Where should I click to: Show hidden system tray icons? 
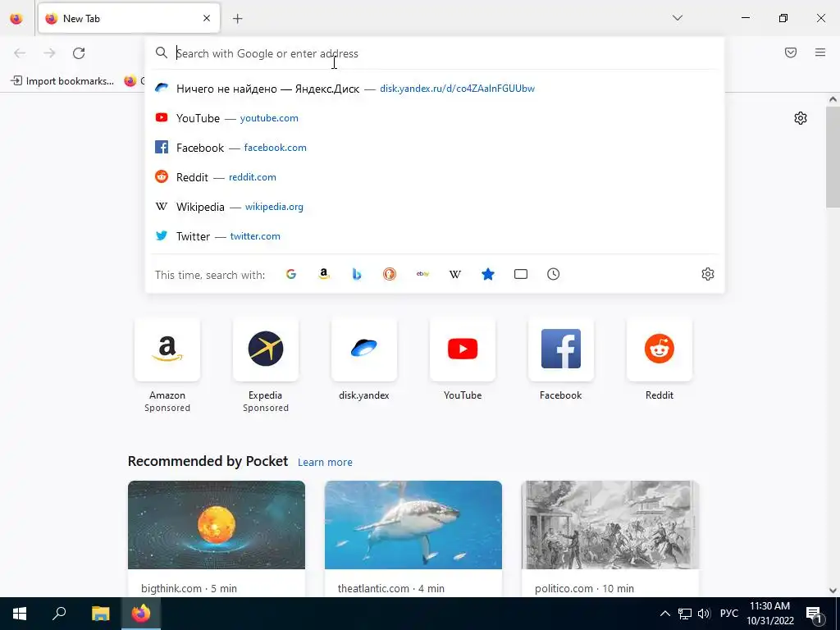tap(664, 614)
